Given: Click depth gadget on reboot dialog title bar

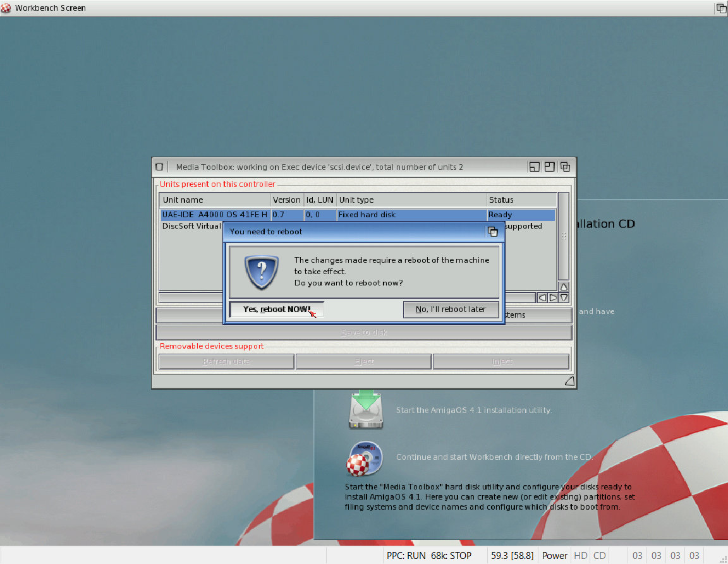Looking at the screenshot, I should (x=493, y=232).
